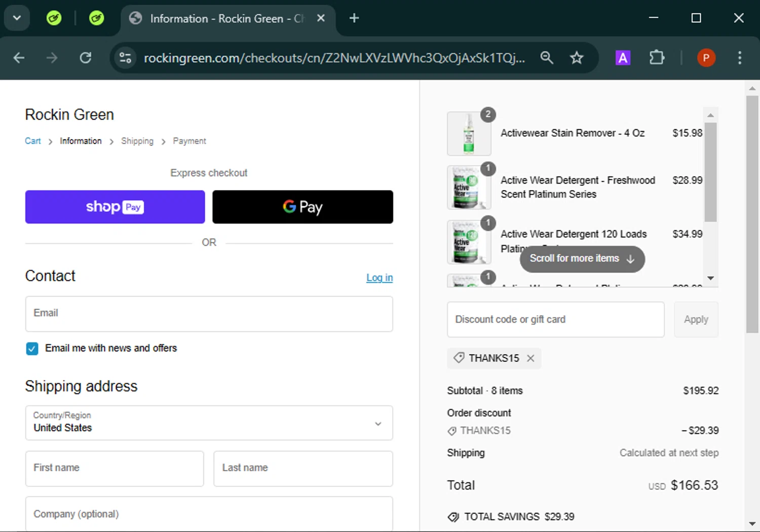Click the Express checkout heading
Image resolution: width=760 pixels, height=532 pixels.
coord(209,173)
